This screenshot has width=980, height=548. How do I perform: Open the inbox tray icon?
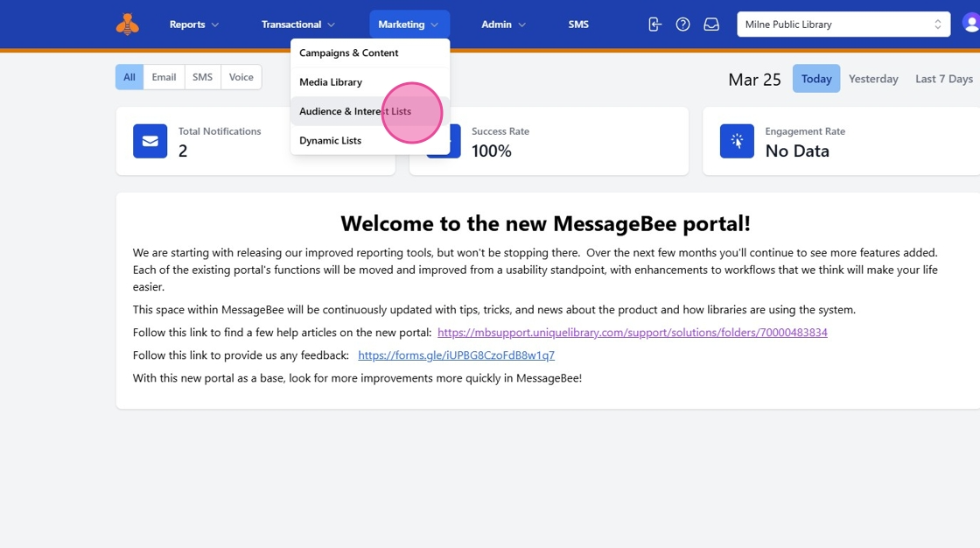(x=711, y=25)
